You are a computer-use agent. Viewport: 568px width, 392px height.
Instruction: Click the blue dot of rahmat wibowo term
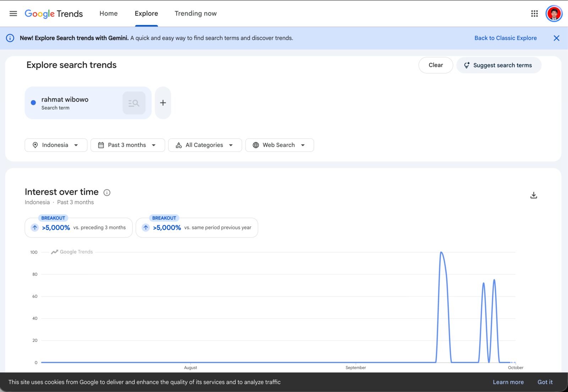point(33,103)
